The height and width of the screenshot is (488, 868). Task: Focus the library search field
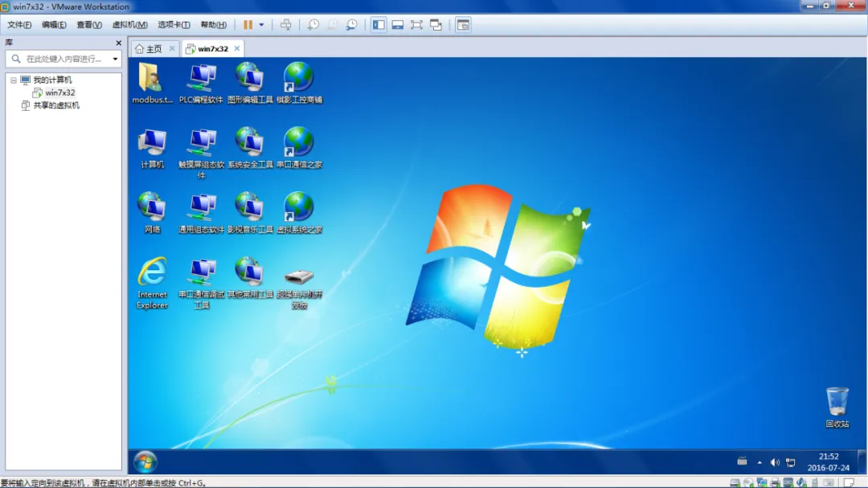point(63,59)
